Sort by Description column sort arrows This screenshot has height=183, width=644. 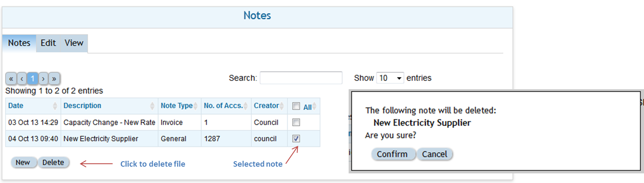[152, 106]
